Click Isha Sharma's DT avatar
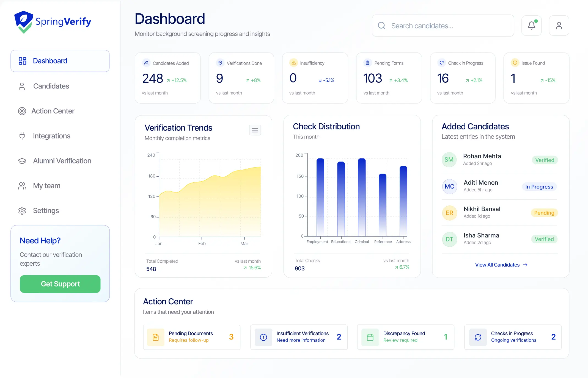The height and width of the screenshot is (378, 588). (x=449, y=239)
